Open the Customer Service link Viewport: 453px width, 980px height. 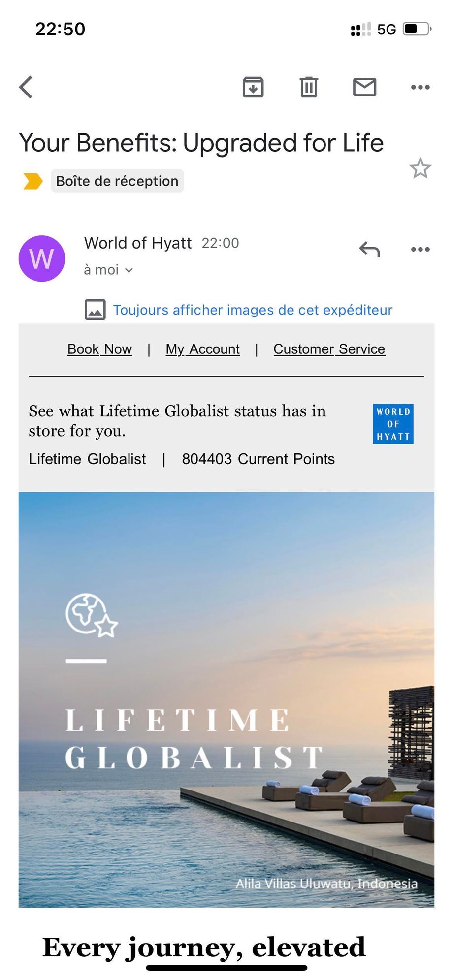(329, 349)
